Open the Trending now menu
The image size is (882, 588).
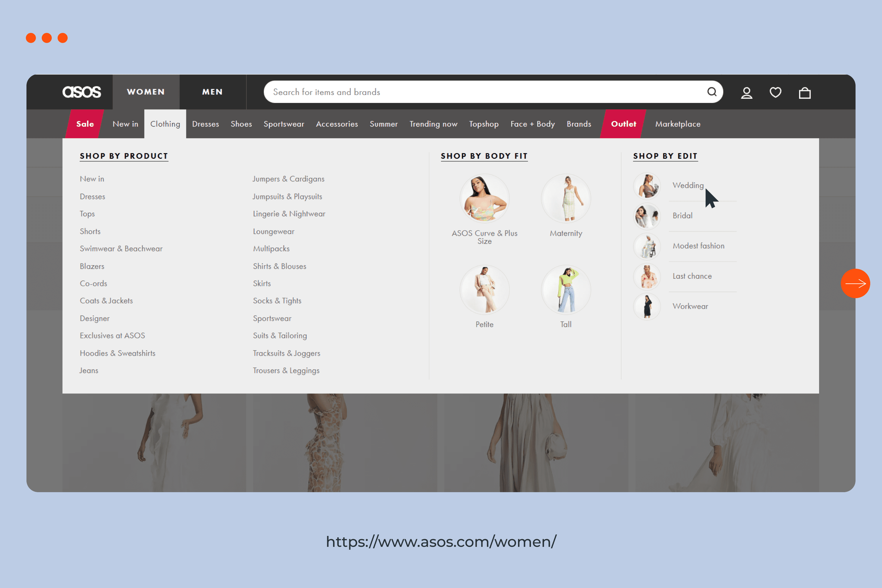(433, 124)
